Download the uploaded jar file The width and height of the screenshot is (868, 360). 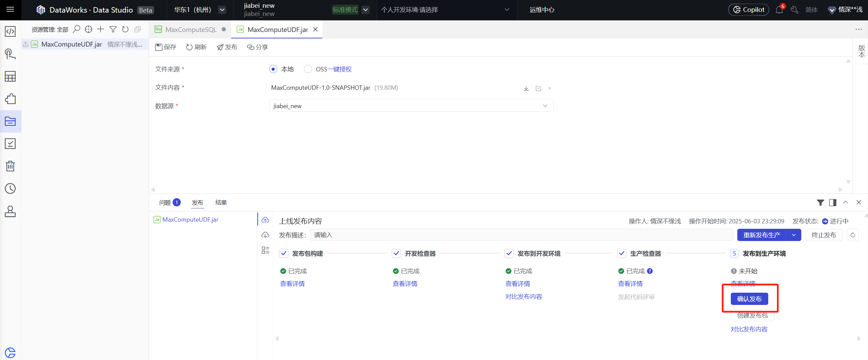click(526, 88)
